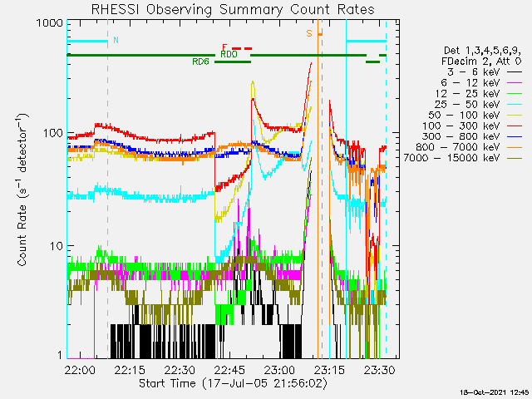Click the 'FDecim 2, Att 0' legend text
Image resolution: width=532 pixels, height=399 pixels.
(x=481, y=62)
